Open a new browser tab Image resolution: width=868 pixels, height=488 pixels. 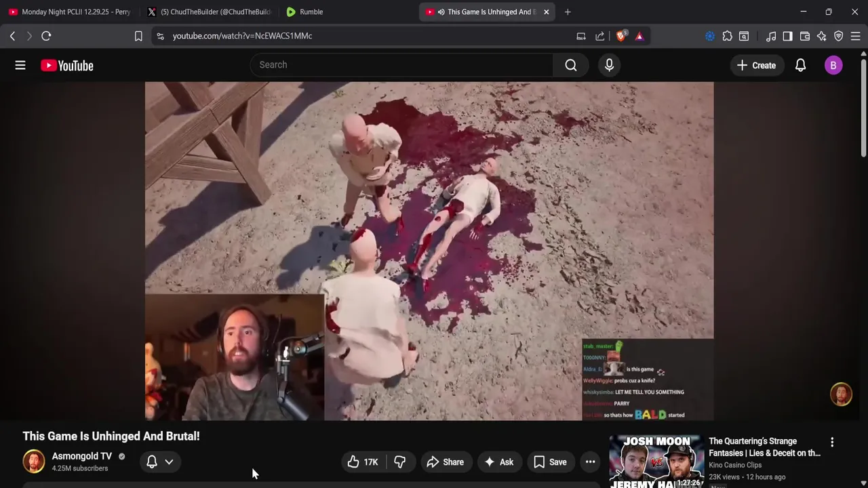click(568, 12)
